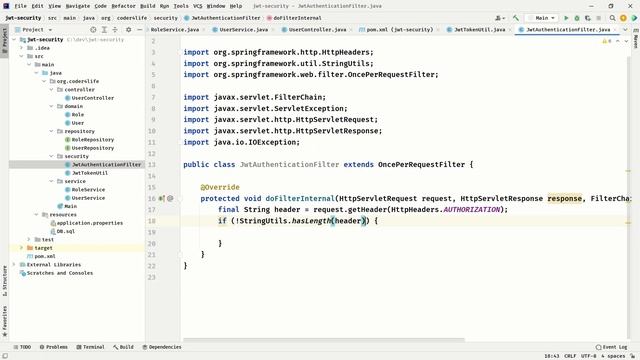Open application.properties in tree
This screenshot has width=640, height=360.
(89, 223)
